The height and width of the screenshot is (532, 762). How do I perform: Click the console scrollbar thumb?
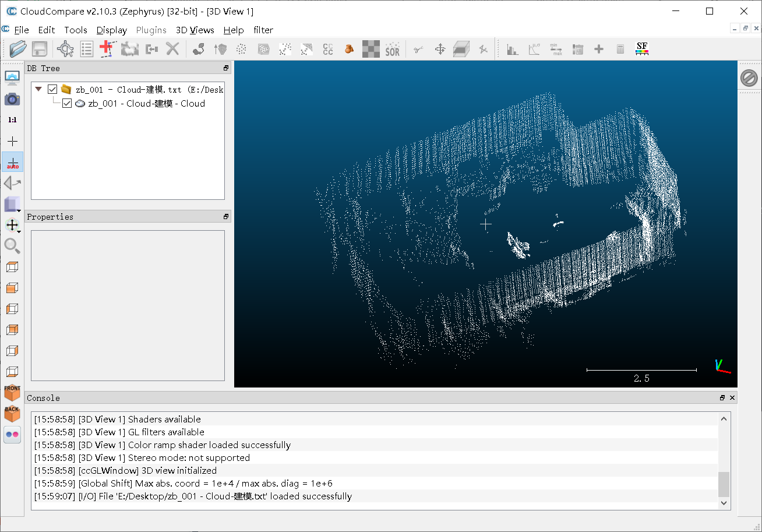tap(724, 484)
